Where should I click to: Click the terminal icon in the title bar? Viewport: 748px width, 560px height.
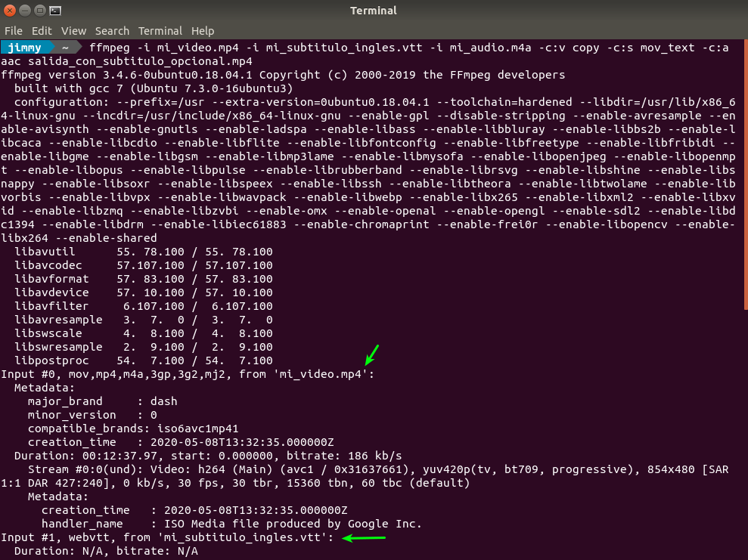tap(55, 11)
